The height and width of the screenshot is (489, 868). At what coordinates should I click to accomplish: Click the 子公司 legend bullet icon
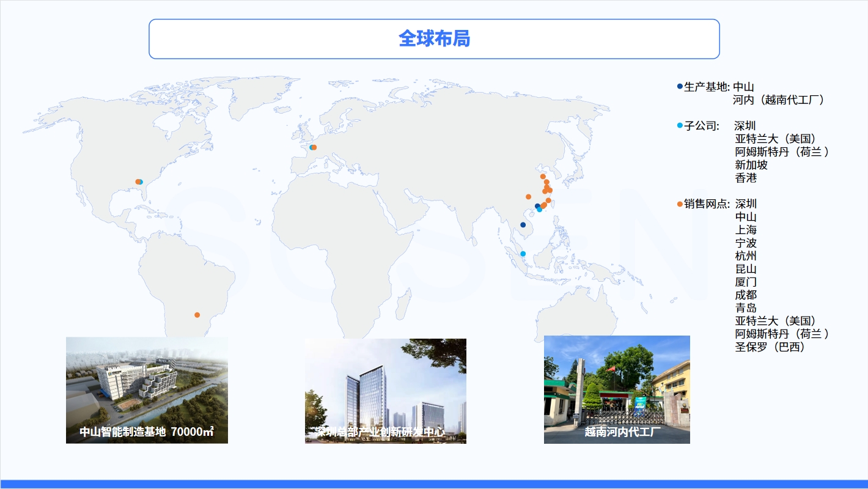coord(679,125)
